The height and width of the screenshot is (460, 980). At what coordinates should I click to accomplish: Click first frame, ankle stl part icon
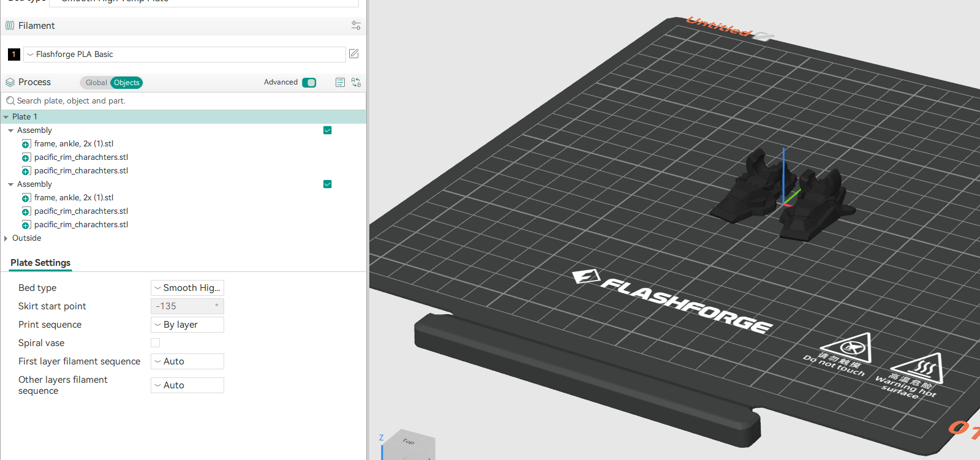coord(26,144)
